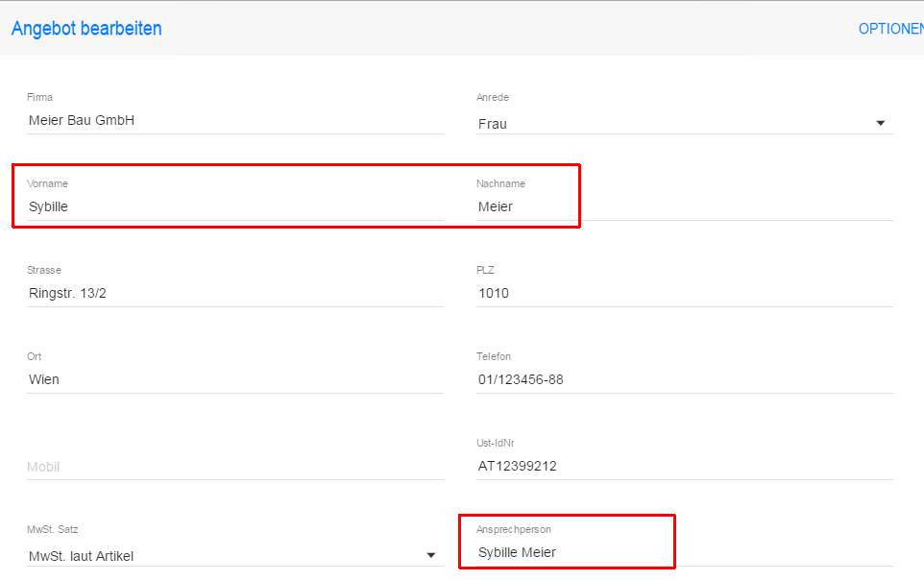Screen dimensions: 924x581
Task: Click the Telefon field with 01/123456-88
Action: point(684,379)
